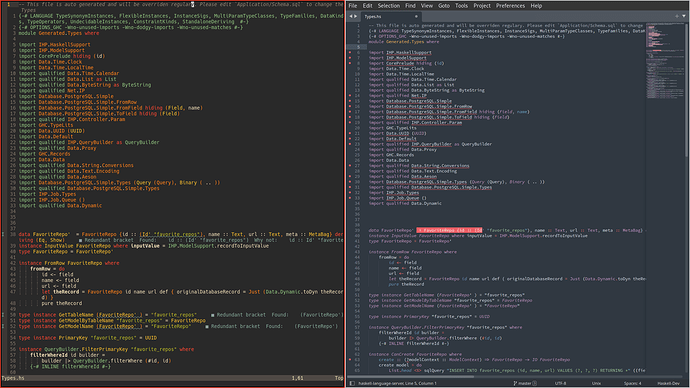Click 'module Generated.Types where' in Sublime
This screenshot has width=690, height=388.
404,42
